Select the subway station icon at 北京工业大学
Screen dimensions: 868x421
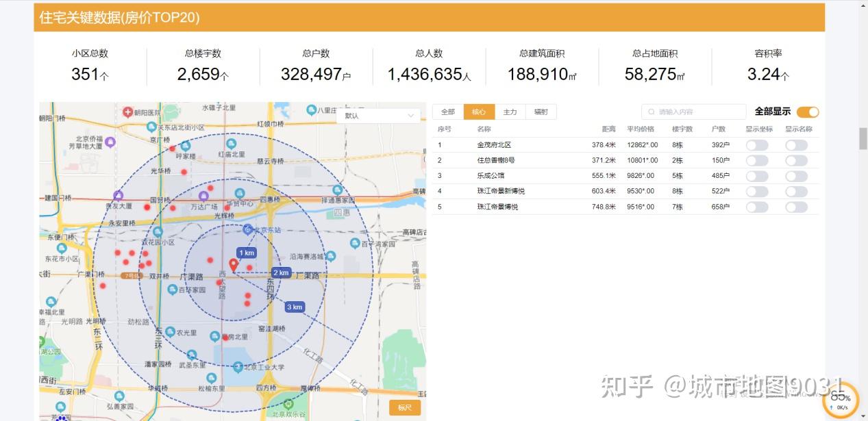[237, 365]
